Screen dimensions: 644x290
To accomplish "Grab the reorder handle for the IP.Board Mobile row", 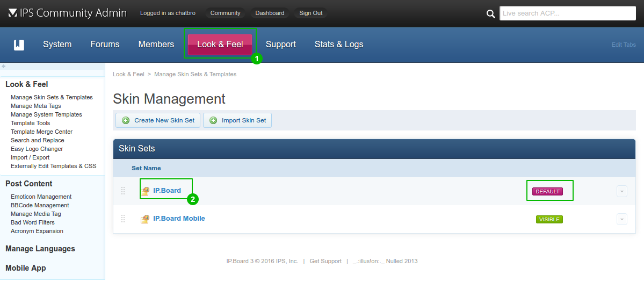I will click(123, 219).
